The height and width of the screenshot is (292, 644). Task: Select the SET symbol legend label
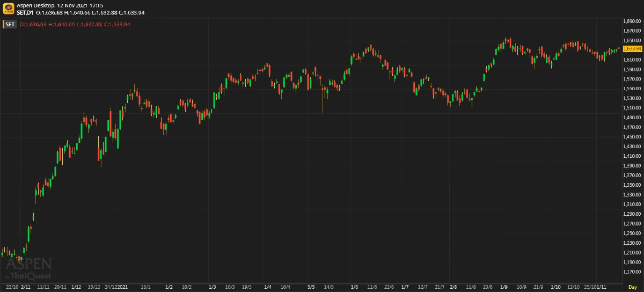[10, 24]
